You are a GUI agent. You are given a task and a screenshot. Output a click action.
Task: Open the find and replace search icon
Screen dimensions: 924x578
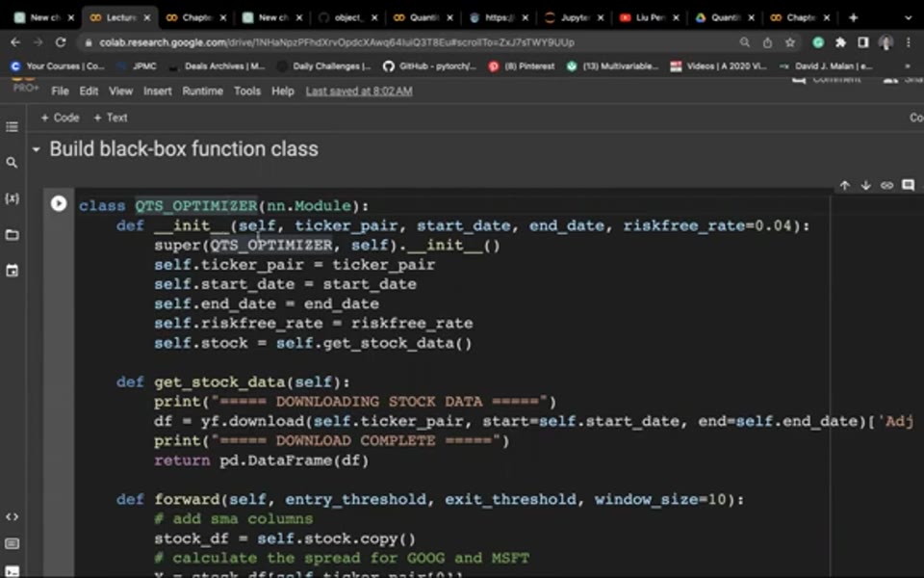pos(12,162)
